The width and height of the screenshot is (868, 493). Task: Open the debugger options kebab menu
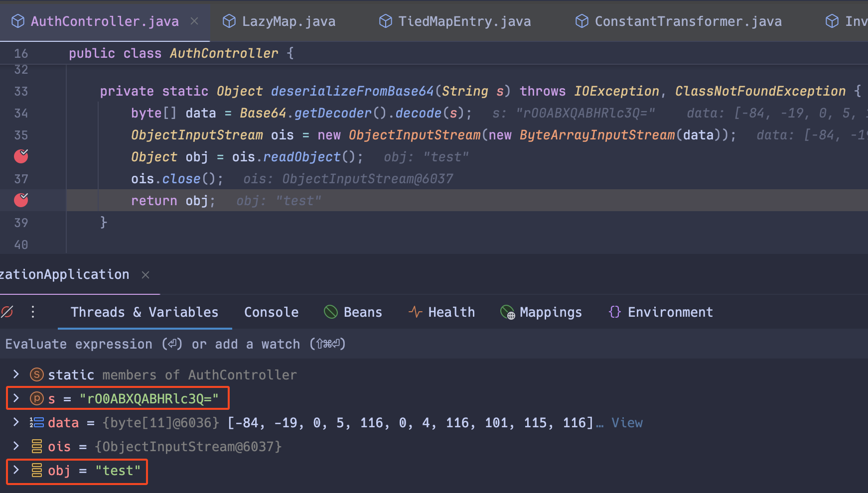[33, 312]
